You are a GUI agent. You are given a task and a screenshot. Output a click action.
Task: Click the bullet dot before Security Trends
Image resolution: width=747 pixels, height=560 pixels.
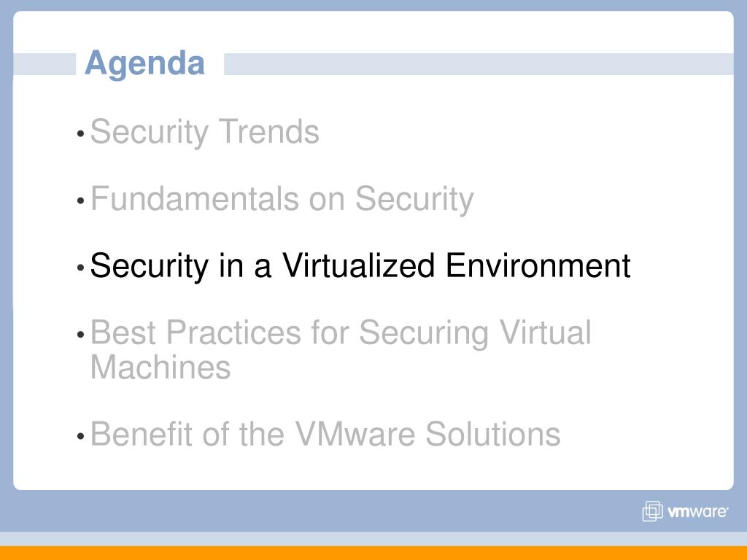pyautogui.click(x=80, y=134)
